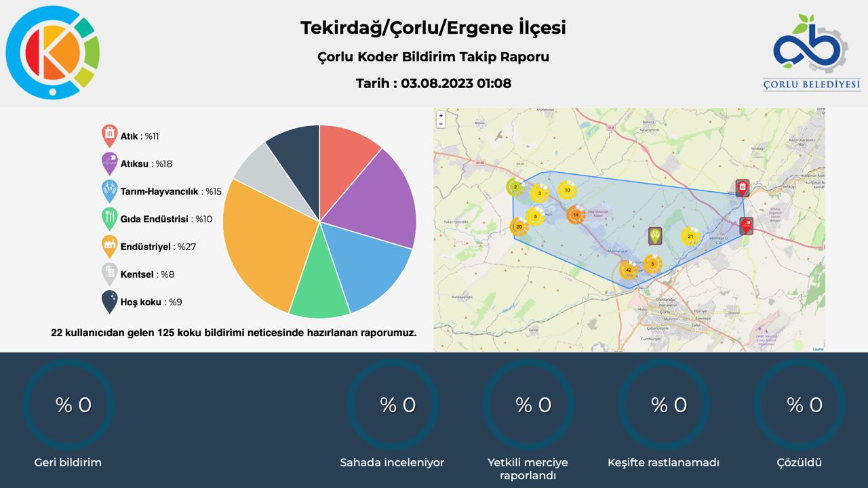The image size is (868, 488).
Task: Zoom in on the map
Action: (x=441, y=116)
